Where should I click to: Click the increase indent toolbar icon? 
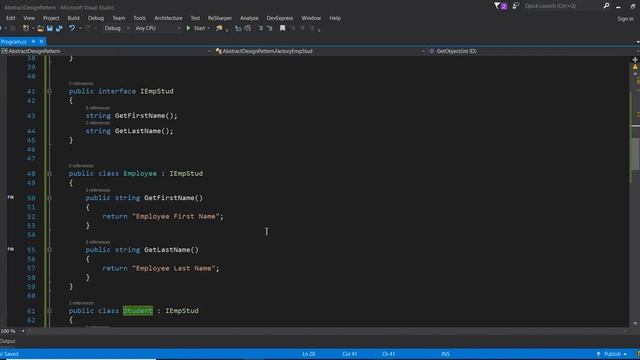pos(247,28)
